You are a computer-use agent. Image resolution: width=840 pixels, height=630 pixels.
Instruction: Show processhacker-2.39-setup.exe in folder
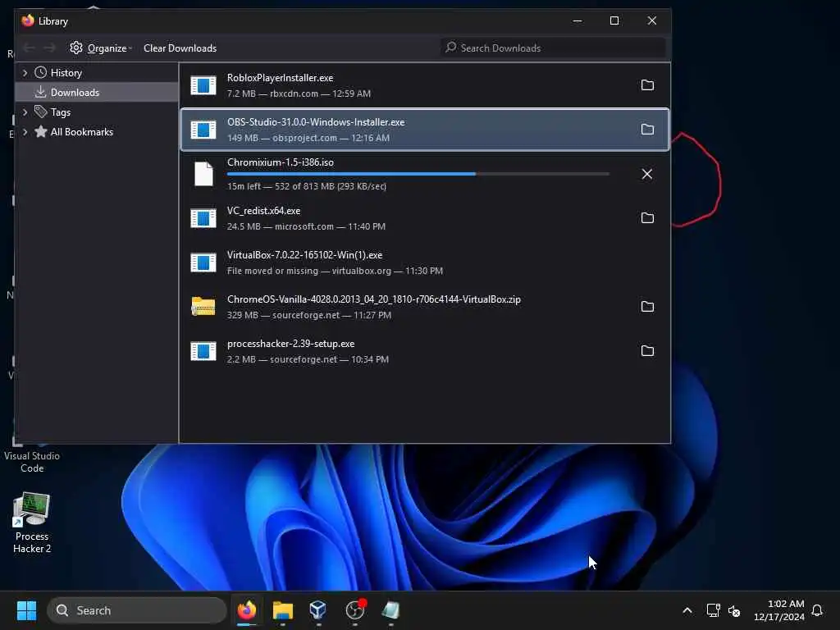coord(647,351)
